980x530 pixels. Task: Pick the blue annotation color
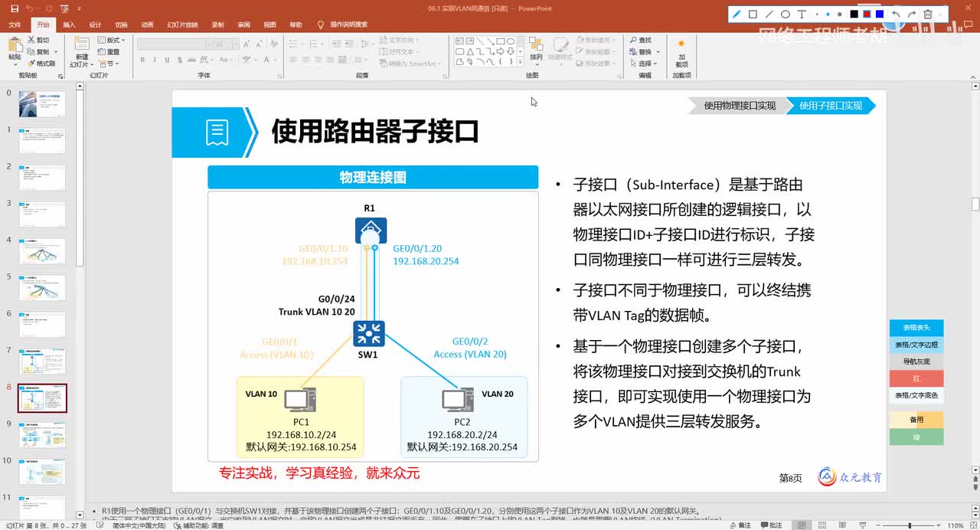pyautogui.click(x=880, y=14)
